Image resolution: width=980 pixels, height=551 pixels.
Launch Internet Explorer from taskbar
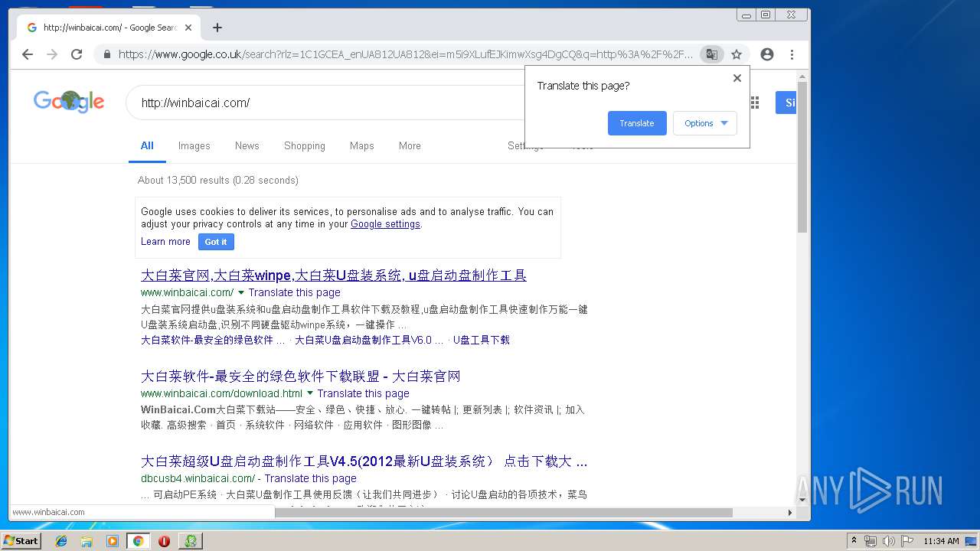pyautogui.click(x=61, y=541)
